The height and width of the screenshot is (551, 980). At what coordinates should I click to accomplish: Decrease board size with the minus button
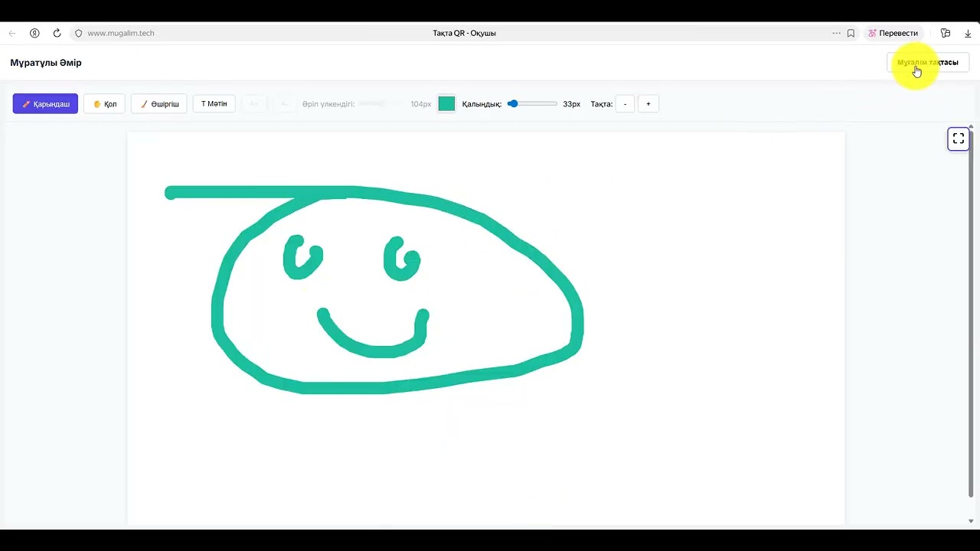point(625,104)
